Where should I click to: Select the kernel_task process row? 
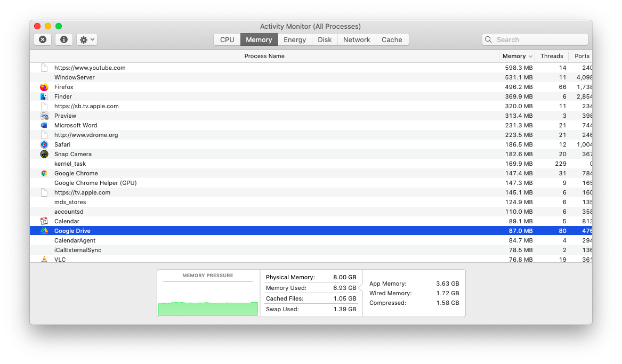point(311,164)
